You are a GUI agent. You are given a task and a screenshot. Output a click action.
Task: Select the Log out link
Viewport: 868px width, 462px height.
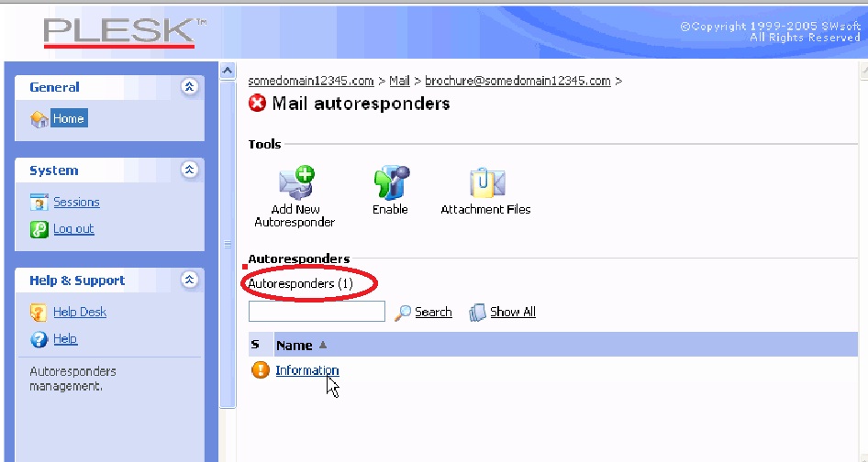[x=73, y=228]
